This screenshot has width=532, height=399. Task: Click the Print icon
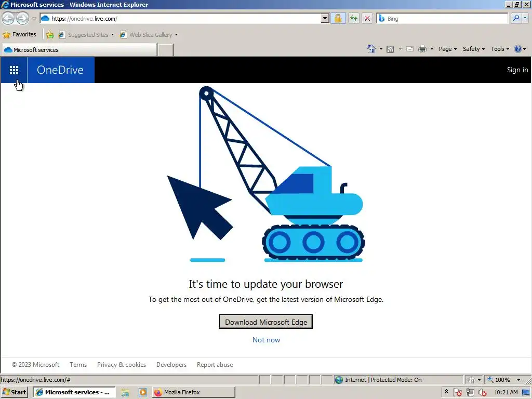click(422, 49)
